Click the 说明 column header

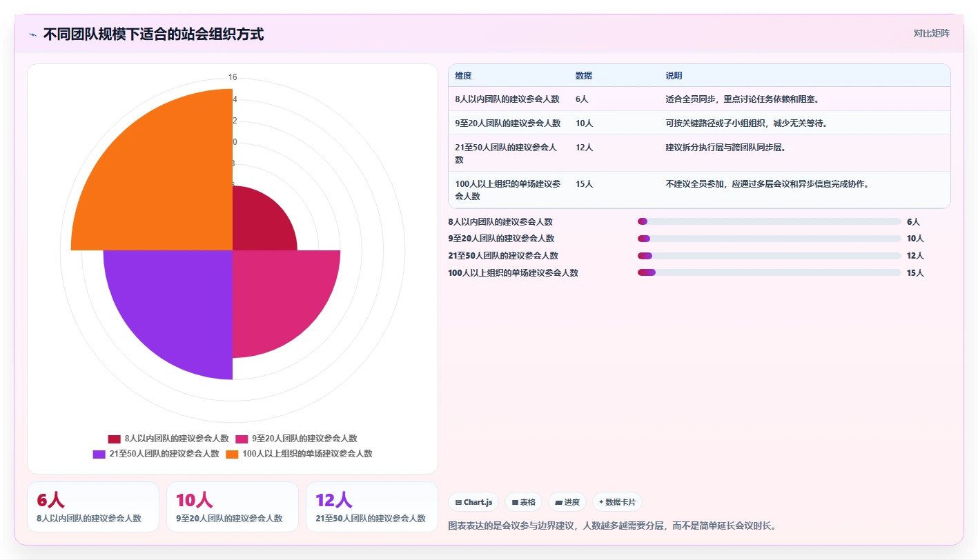[x=674, y=76]
